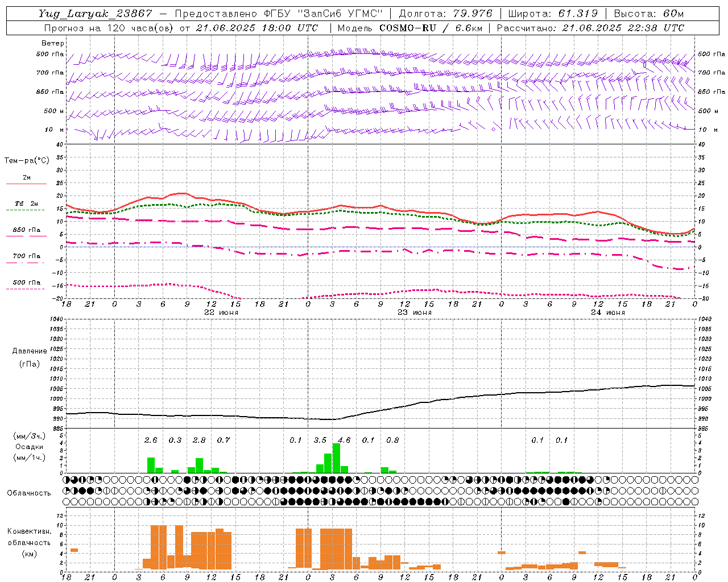Select the elevation label Высота: 60м

tap(649, 14)
